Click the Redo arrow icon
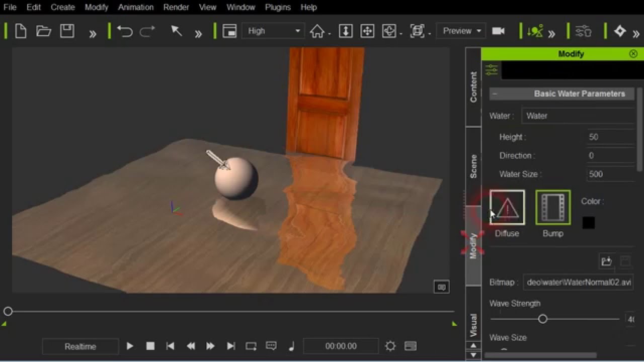The width and height of the screenshot is (644, 362). pos(147,31)
